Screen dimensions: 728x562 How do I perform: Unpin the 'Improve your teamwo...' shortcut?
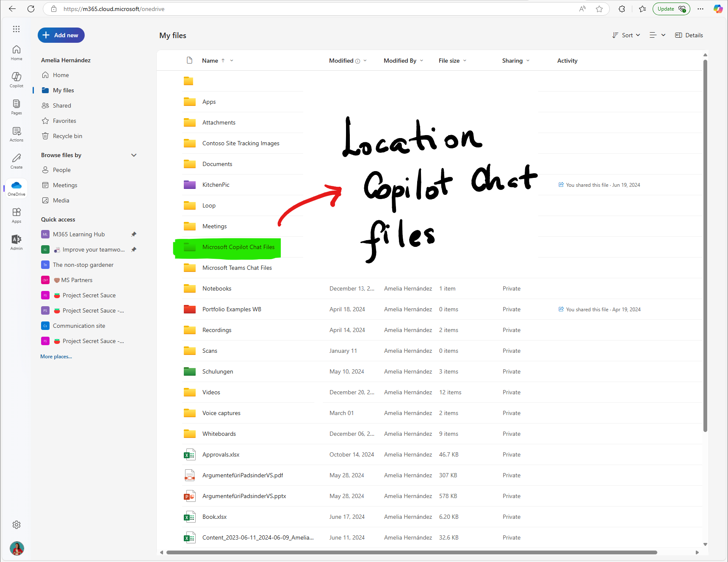[x=133, y=249]
